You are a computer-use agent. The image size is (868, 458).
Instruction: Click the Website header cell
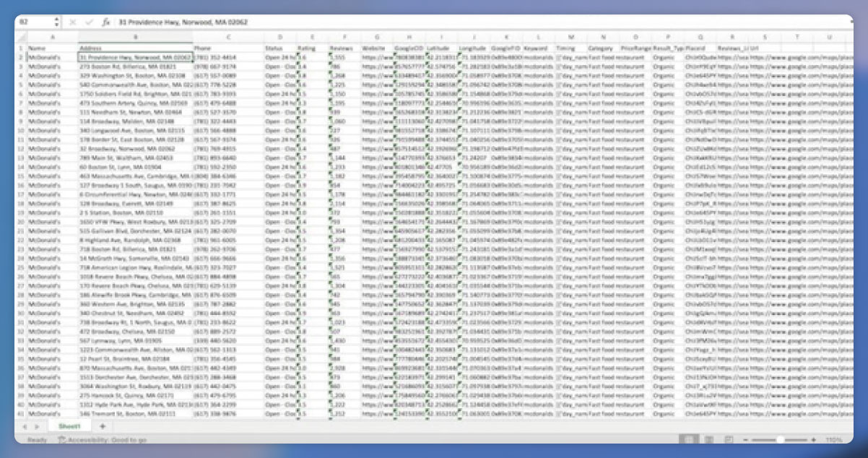click(377, 48)
